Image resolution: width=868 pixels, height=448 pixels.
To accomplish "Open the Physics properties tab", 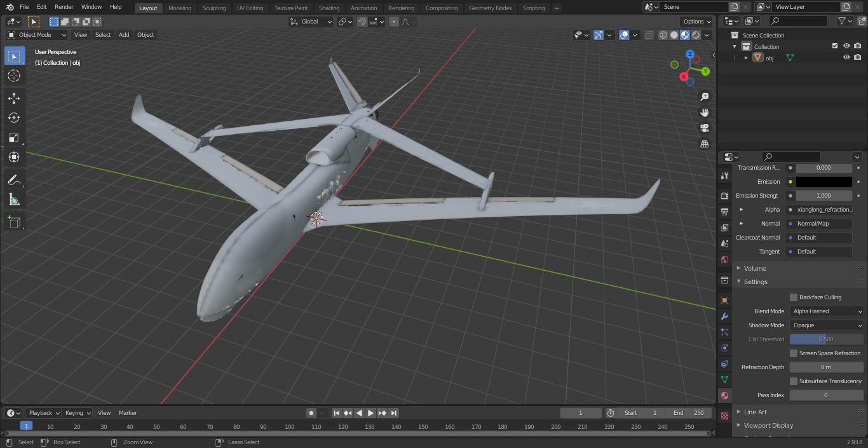I will click(x=724, y=348).
